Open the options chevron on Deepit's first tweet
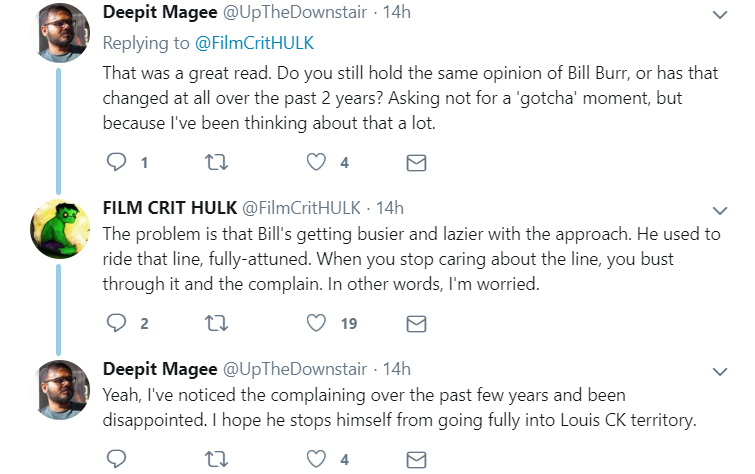This screenshot has width=755, height=474. (x=719, y=15)
